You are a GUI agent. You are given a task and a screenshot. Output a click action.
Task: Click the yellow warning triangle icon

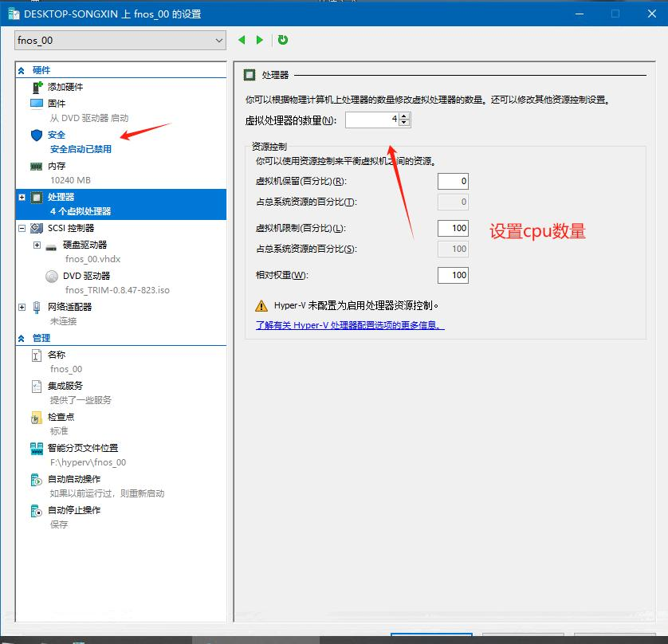click(x=261, y=306)
